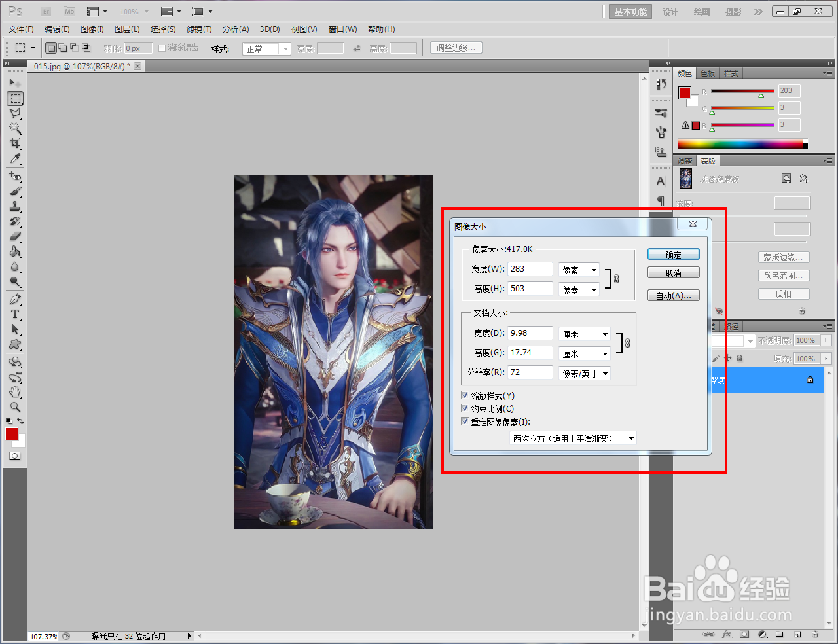Open pixel width unit dropdown (像素)

579,270
